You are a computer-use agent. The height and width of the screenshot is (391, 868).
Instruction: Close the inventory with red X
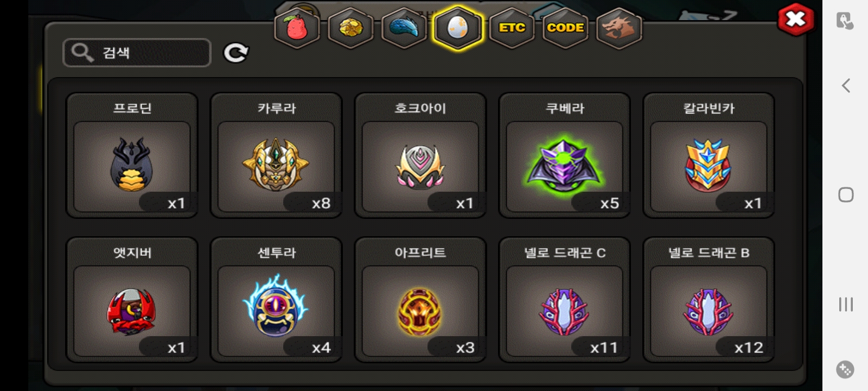tap(795, 20)
